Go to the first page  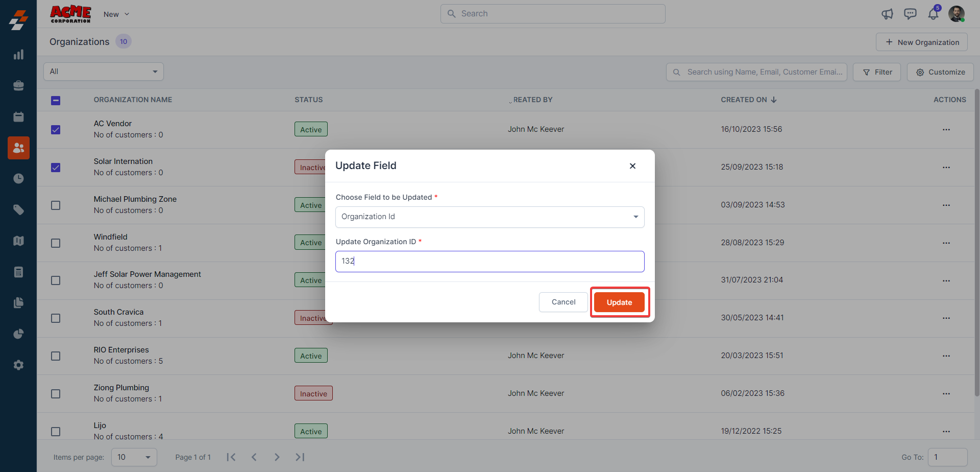click(x=231, y=457)
